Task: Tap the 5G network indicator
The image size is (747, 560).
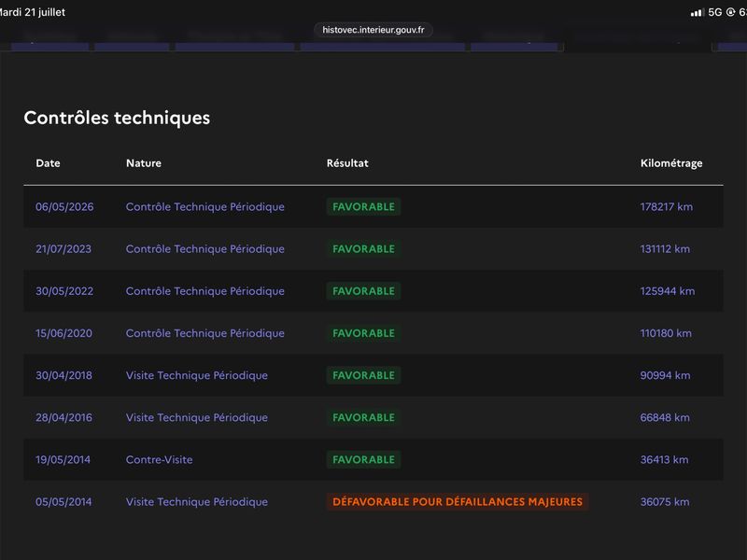Action: [714, 12]
